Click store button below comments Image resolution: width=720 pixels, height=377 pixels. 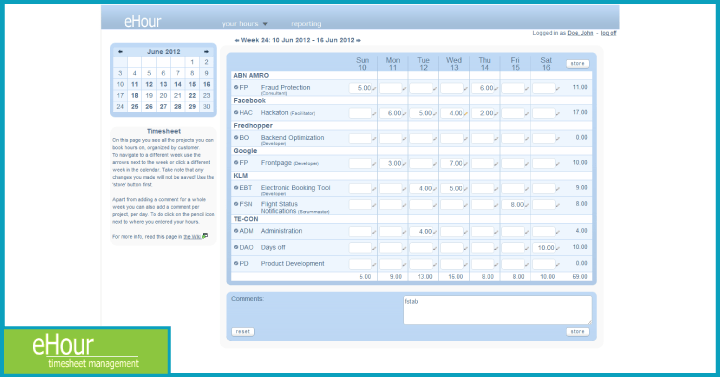[x=577, y=332]
